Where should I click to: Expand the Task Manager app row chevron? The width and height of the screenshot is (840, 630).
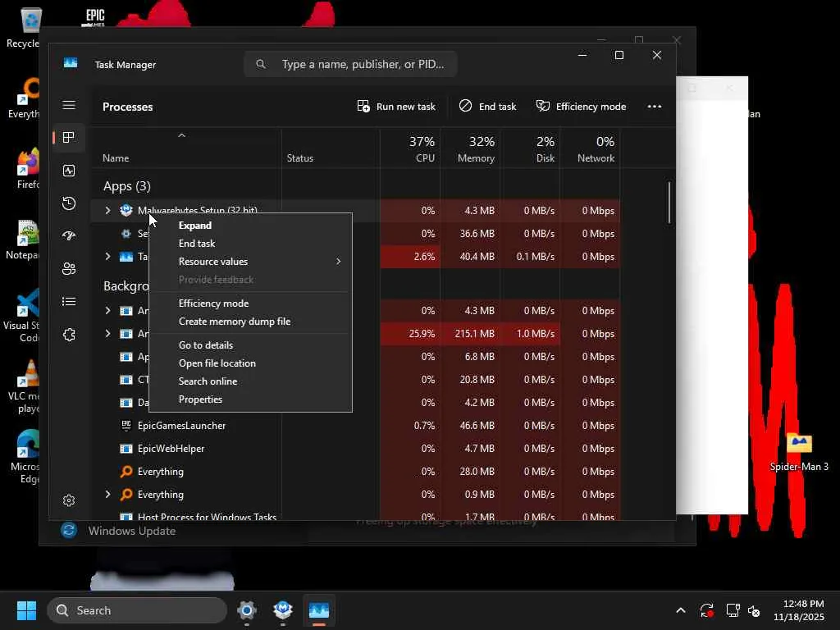(x=107, y=257)
